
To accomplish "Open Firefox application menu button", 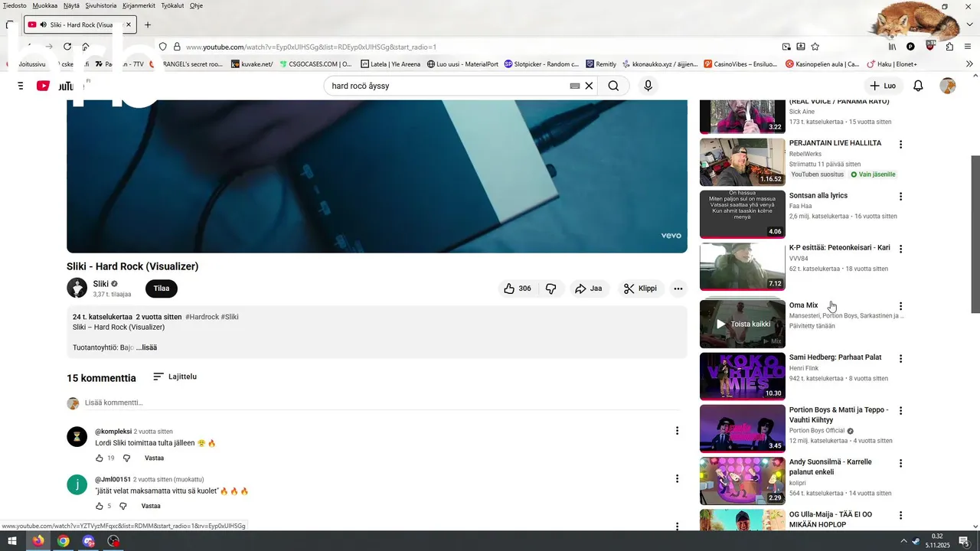I will [968, 47].
